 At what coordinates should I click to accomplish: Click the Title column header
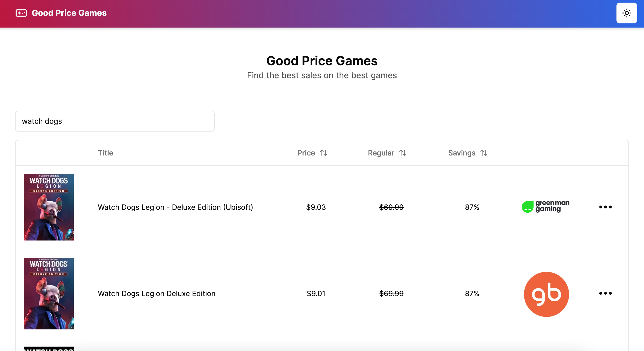[x=106, y=153]
